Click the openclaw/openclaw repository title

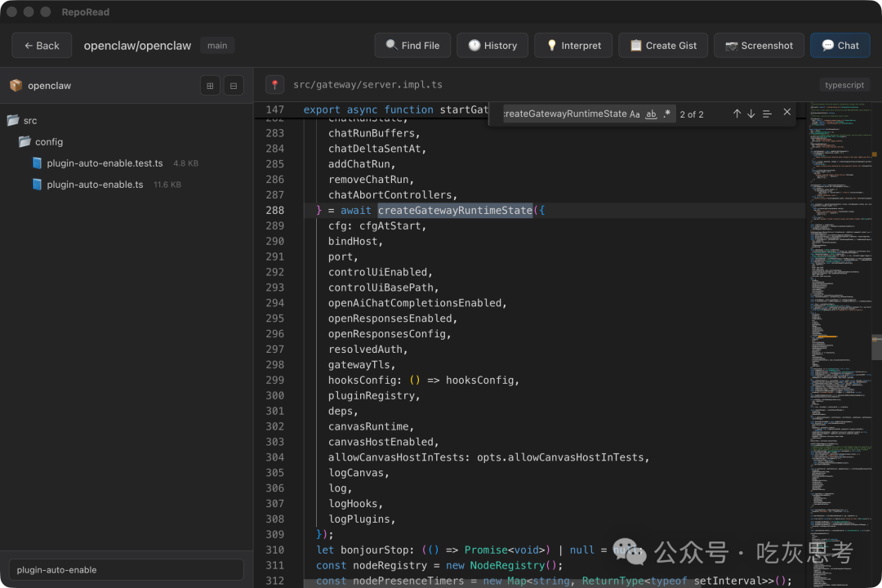(137, 46)
